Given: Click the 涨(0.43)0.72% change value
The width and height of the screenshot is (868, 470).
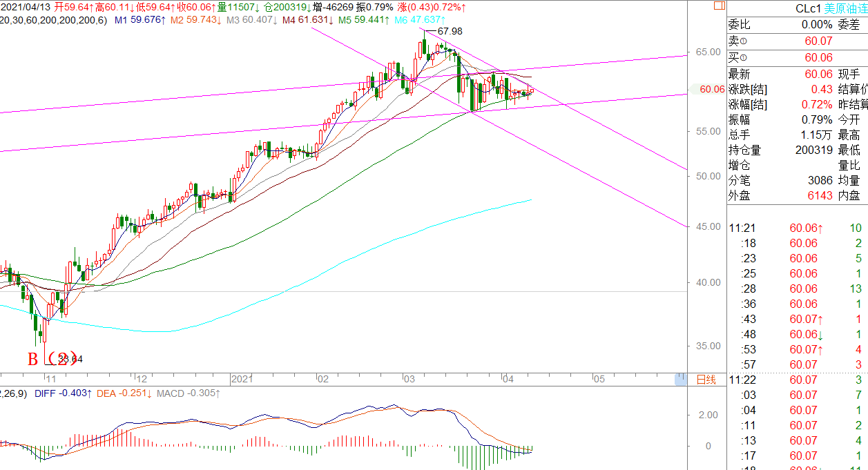Looking at the screenshot, I should (431, 7).
